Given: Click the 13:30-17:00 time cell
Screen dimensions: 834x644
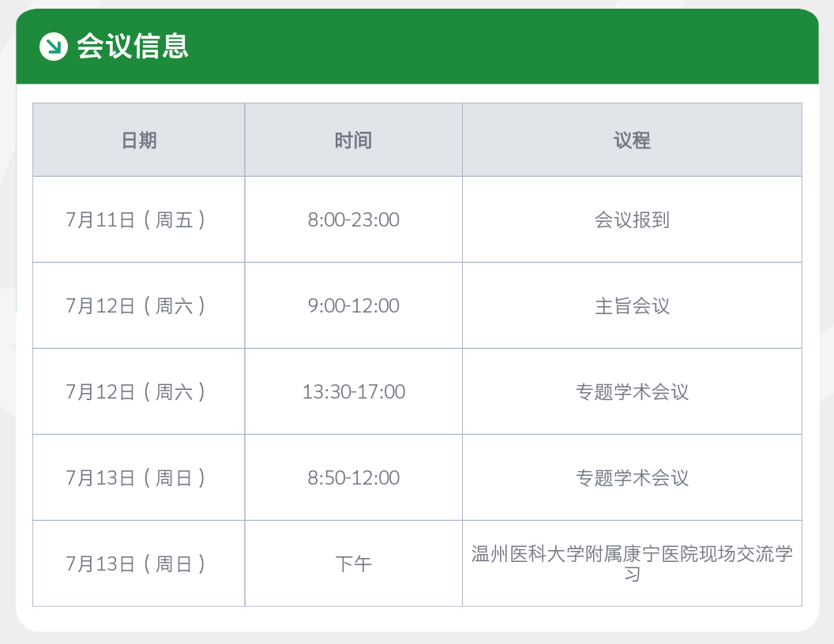Looking at the screenshot, I should click(353, 391).
